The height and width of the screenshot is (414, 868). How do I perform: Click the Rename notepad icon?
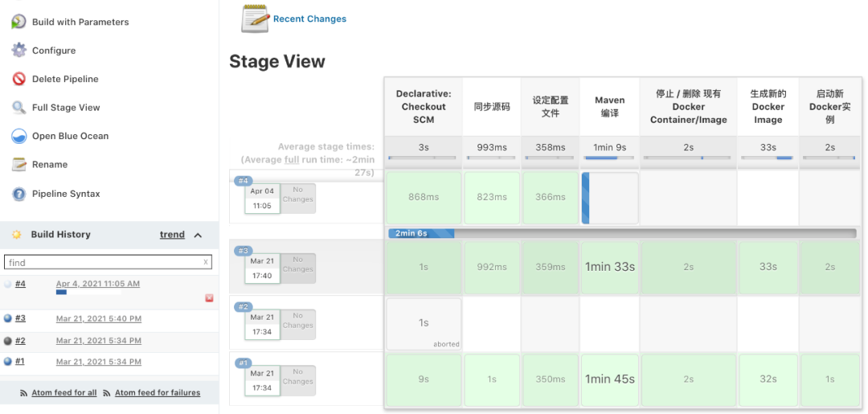pyautogui.click(x=18, y=164)
